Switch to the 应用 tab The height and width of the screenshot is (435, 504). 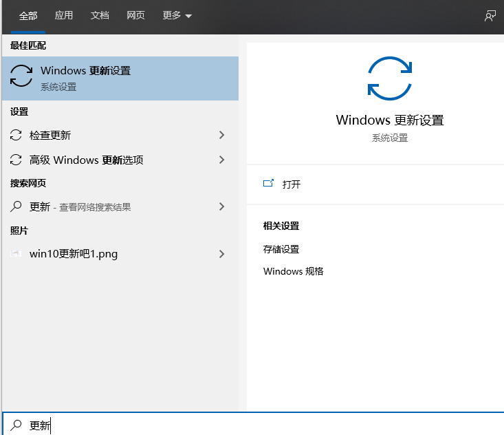64,16
